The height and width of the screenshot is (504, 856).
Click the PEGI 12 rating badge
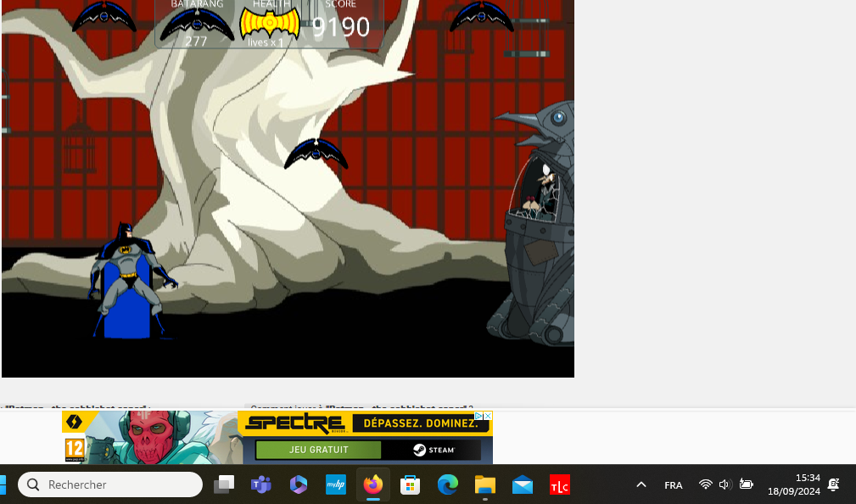pos(75,451)
